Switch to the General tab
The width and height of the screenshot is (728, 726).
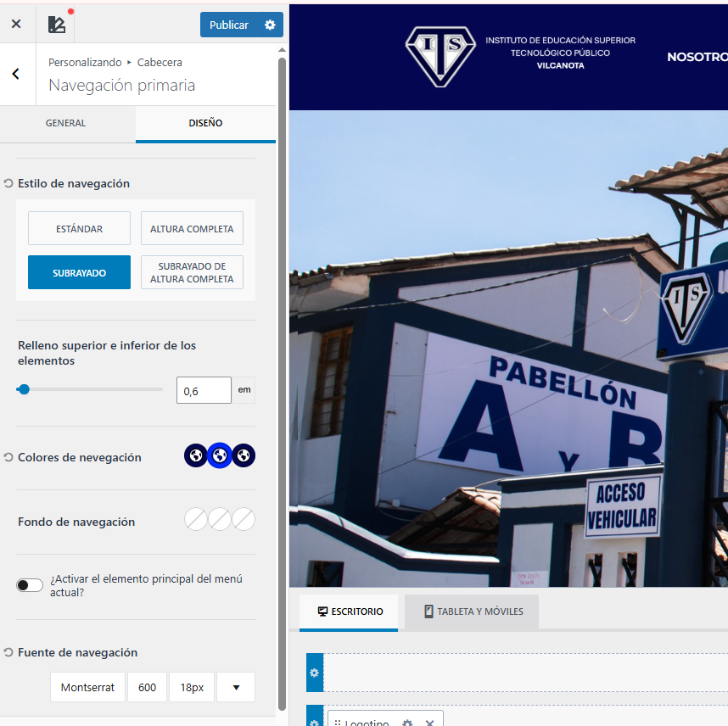pyautogui.click(x=65, y=123)
